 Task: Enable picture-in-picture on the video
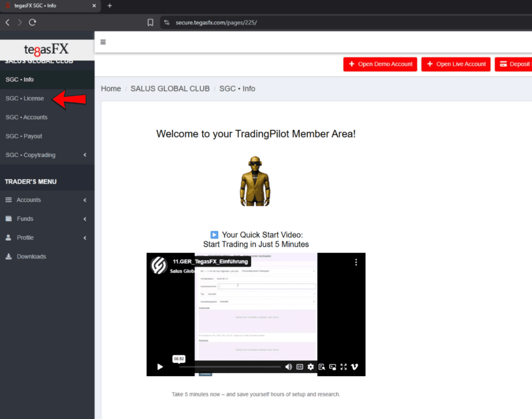[333, 367]
